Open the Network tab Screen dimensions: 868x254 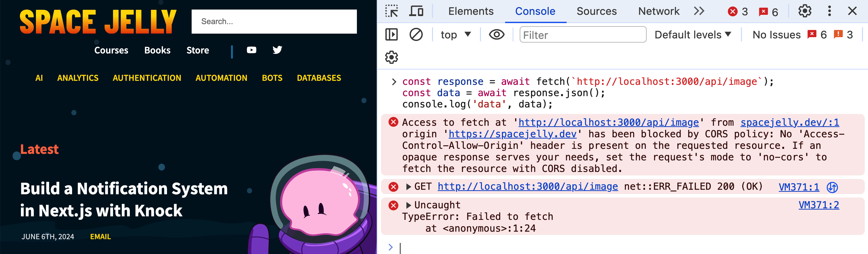pyautogui.click(x=659, y=11)
